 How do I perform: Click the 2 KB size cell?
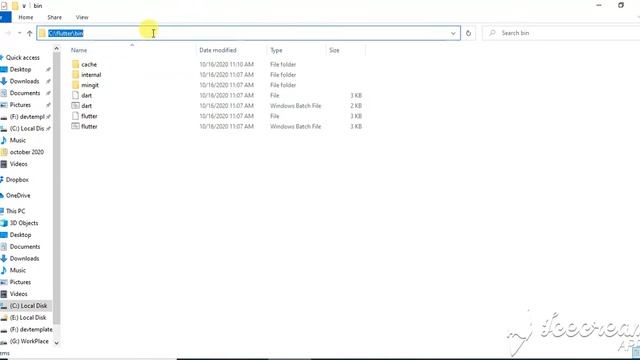pyautogui.click(x=356, y=106)
